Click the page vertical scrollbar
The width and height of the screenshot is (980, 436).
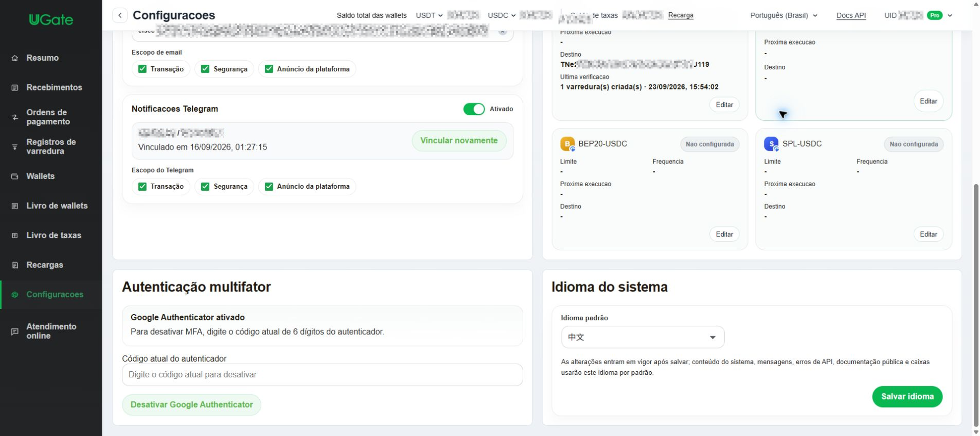coord(976,306)
